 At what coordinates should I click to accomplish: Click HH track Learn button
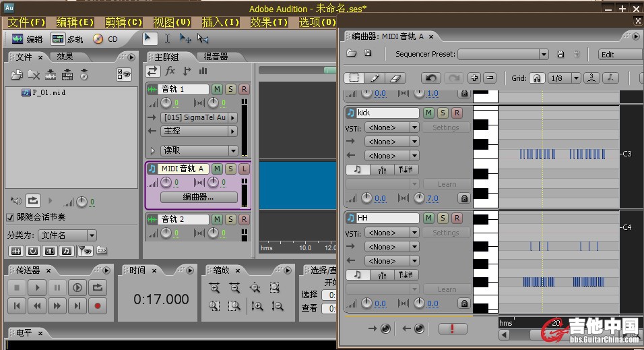(x=447, y=289)
